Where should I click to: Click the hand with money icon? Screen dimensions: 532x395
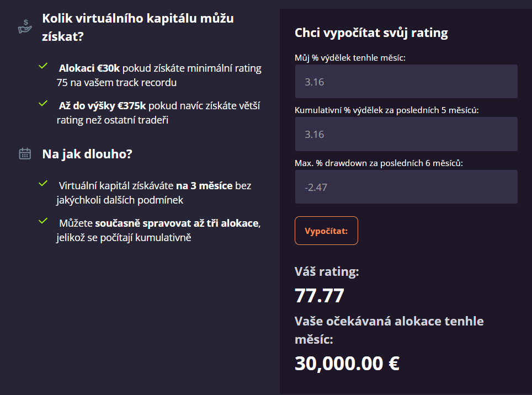click(x=25, y=26)
